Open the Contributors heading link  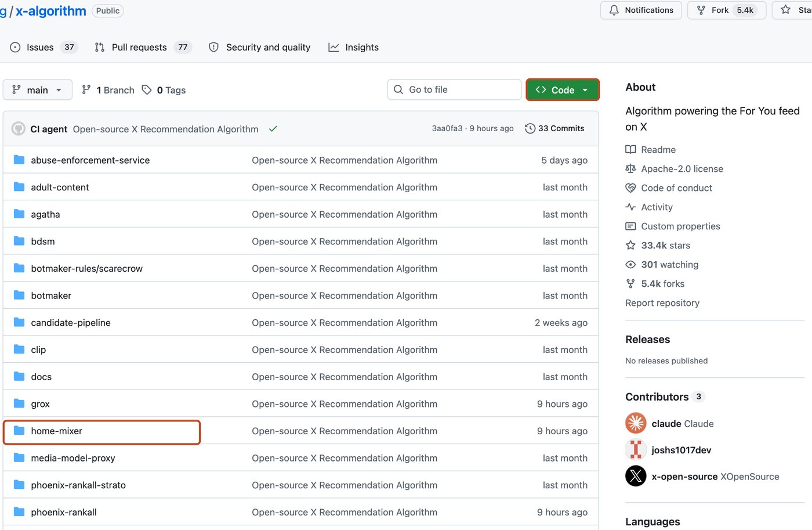click(665, 397)
